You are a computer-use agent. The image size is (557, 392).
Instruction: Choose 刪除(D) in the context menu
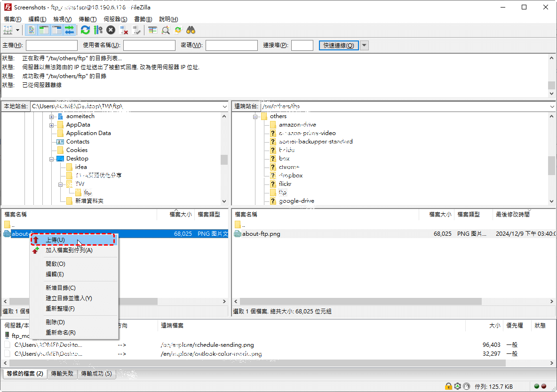point(73,322)
